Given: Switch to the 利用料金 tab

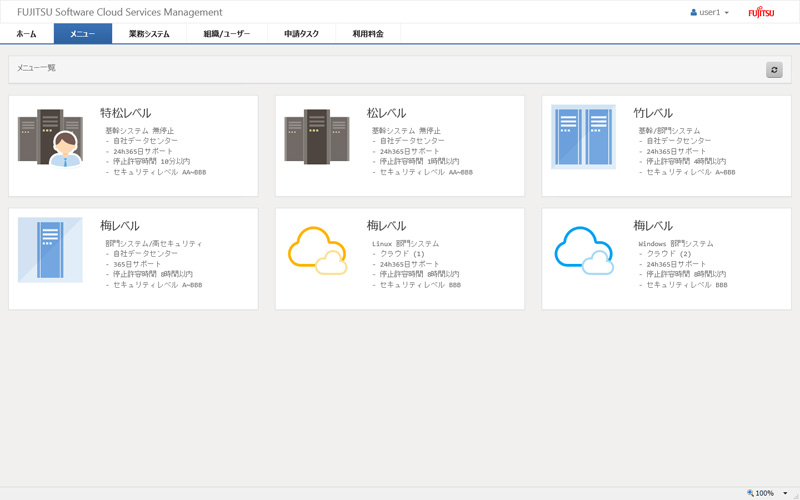Looking at the screenshot, I should coord(367,34).
